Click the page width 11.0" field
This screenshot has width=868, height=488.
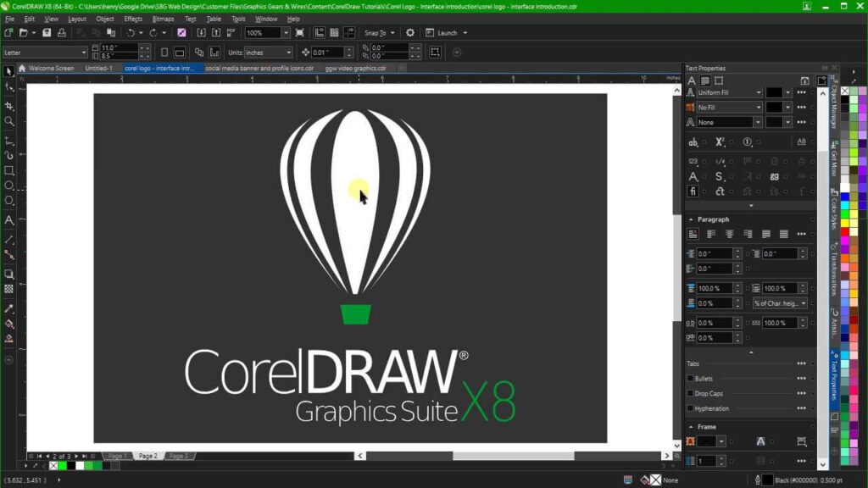(x=118, y=48)
